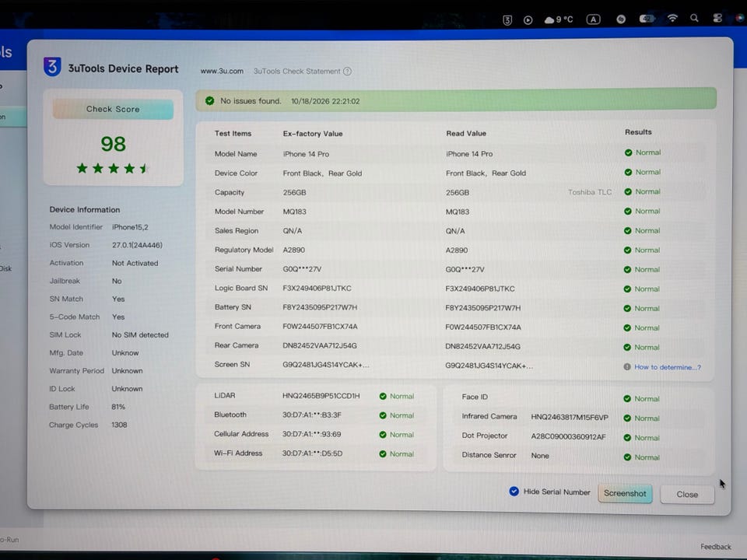Click the SIM Lock value No SIM detected

(x=140, y=335)
